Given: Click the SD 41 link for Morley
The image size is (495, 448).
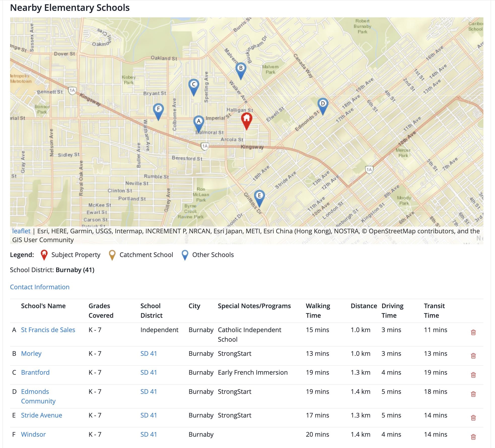Looking at the screenshot, I should coord(148,353).
